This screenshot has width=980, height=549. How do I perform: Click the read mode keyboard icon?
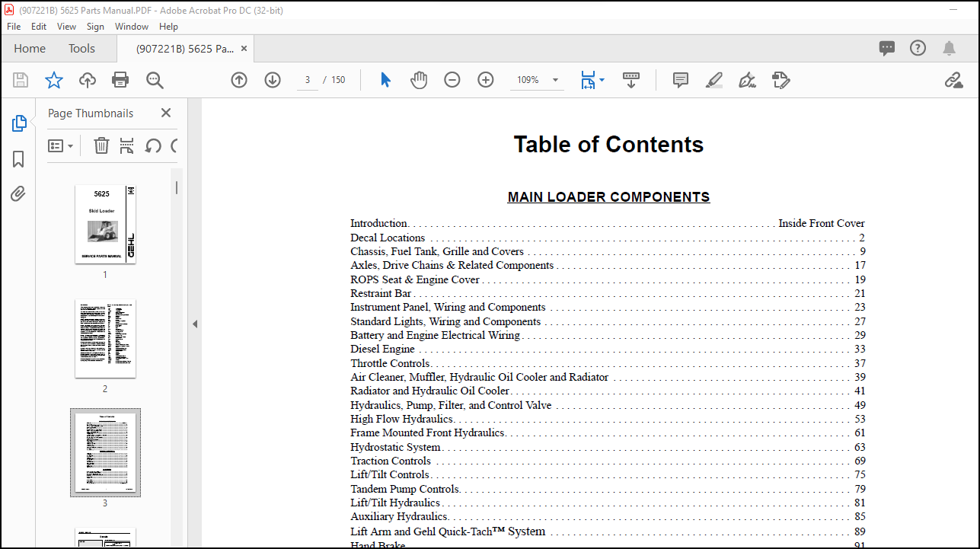click(x=631, y=80)
